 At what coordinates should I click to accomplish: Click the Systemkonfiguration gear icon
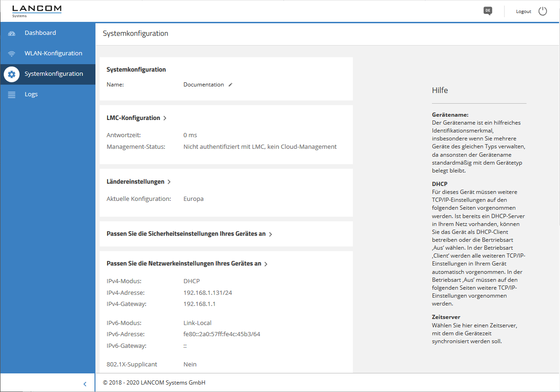coord(12,74)
